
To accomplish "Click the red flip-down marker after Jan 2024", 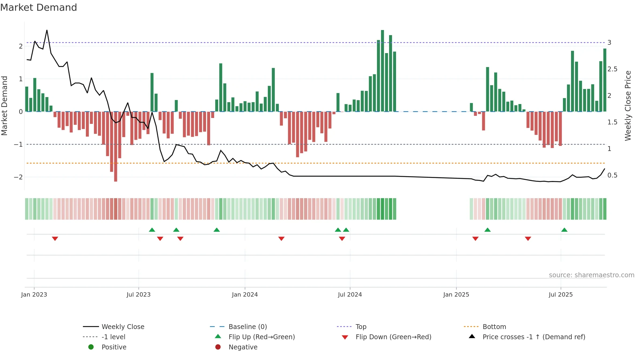I will [x=281, y=239].
